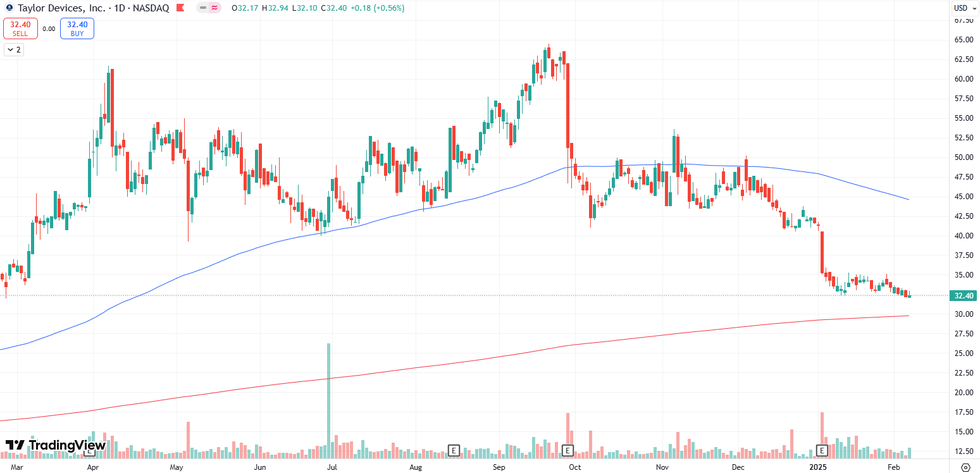Click the Dec label on time axis
Image resolution: width=980 pixels, height=473 pixels.
coord(738,467)
